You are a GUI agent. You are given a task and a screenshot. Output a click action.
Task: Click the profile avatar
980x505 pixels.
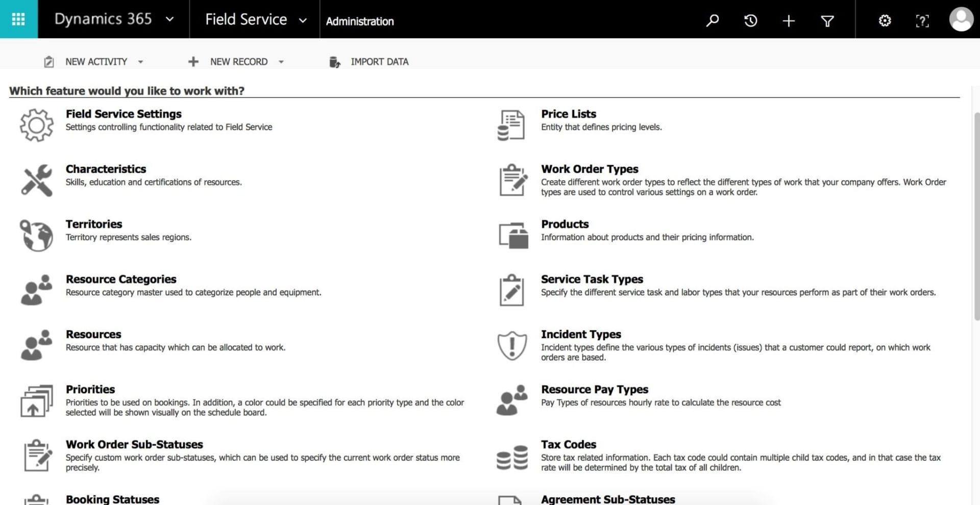[x=962, y=20]
